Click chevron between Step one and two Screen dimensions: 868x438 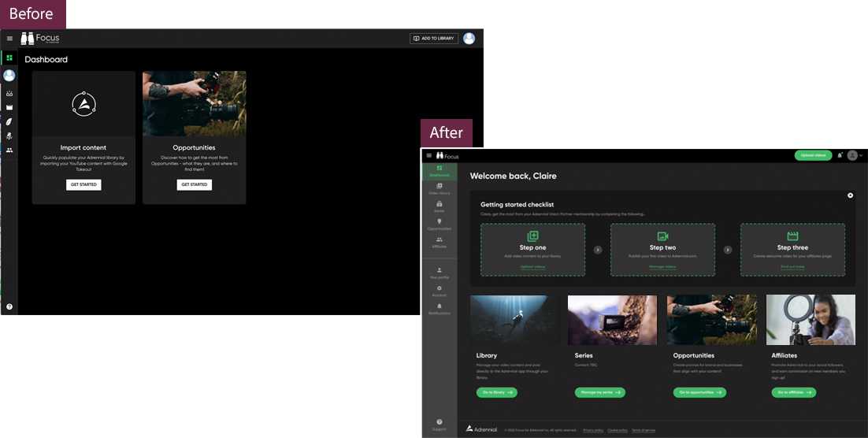(598, 250)
